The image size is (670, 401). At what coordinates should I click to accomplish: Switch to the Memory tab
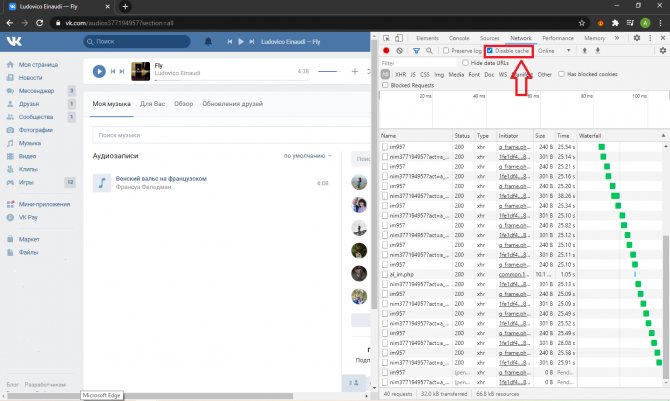[594, 38]
